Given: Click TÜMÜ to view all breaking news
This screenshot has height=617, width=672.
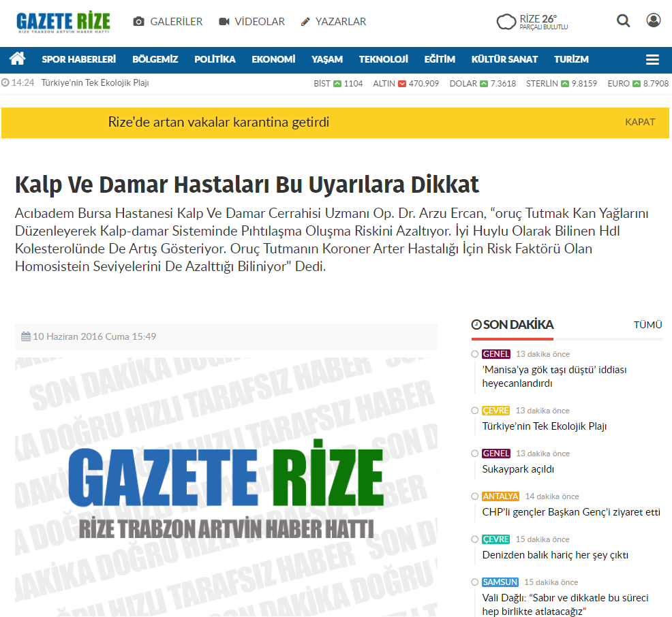Looking at the screenshot, I should (647, 325).
